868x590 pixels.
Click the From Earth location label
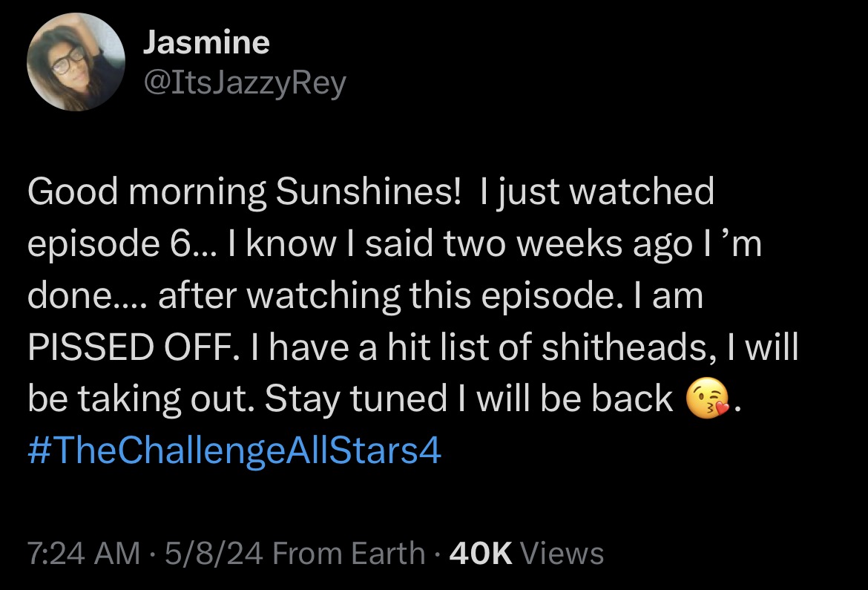point(349,553)
